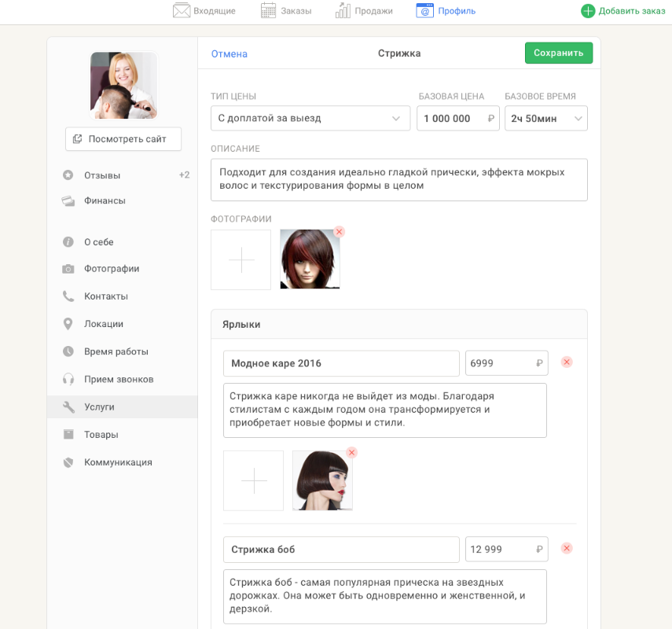Open the dark bob haircut photo thumbnail
This screenshot has height=629, width=672.
322,480
